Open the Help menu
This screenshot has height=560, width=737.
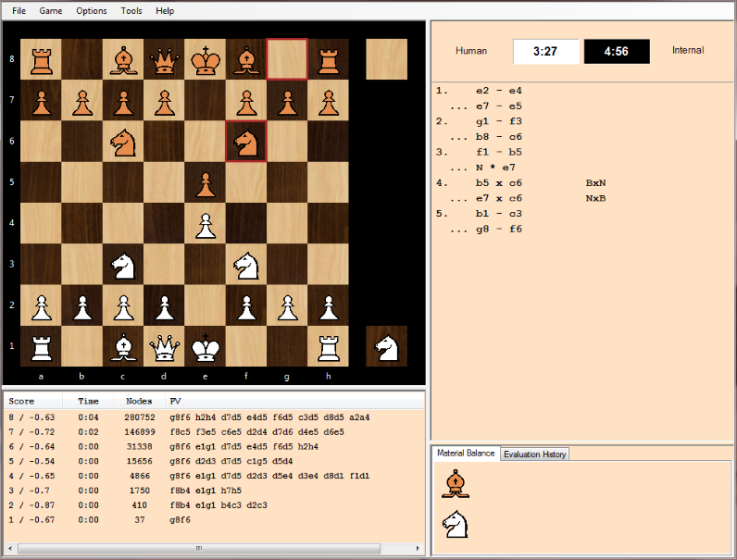point(165,10)
